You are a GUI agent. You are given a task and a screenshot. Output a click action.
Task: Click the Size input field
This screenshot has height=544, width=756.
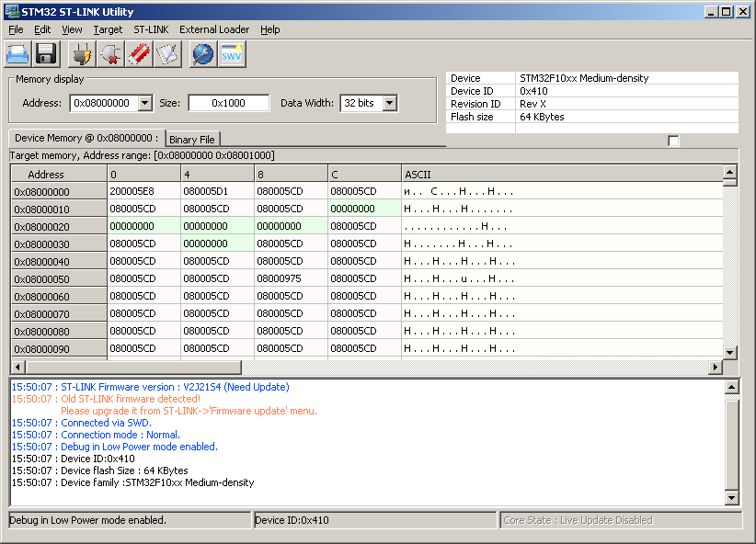(228, 103)
